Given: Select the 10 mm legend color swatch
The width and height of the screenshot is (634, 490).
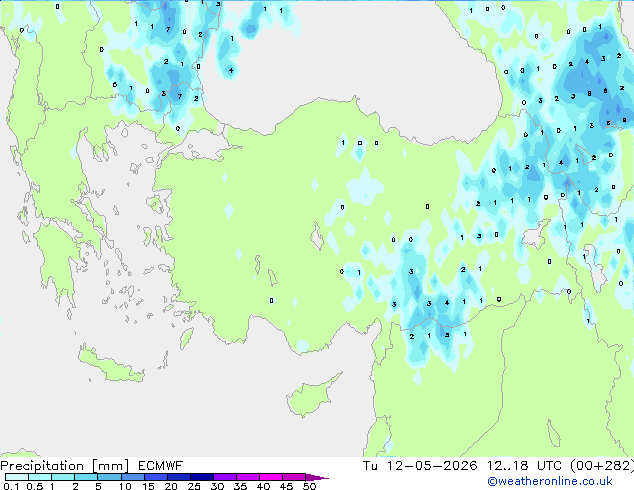Looking at the screenshot, I should [132, 477].
